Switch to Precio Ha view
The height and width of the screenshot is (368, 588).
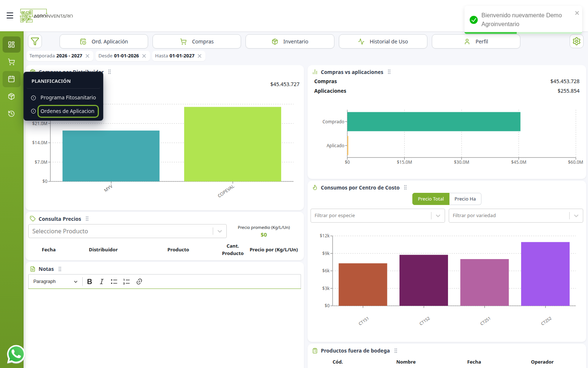pyautogui.click(x=465, y=199)
